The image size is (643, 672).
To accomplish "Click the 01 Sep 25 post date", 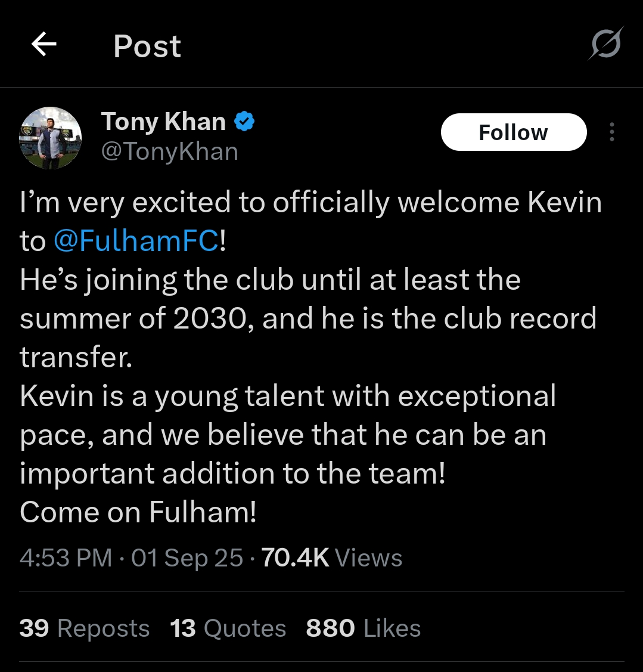I will pyautogui.click(x=187, y=558).
